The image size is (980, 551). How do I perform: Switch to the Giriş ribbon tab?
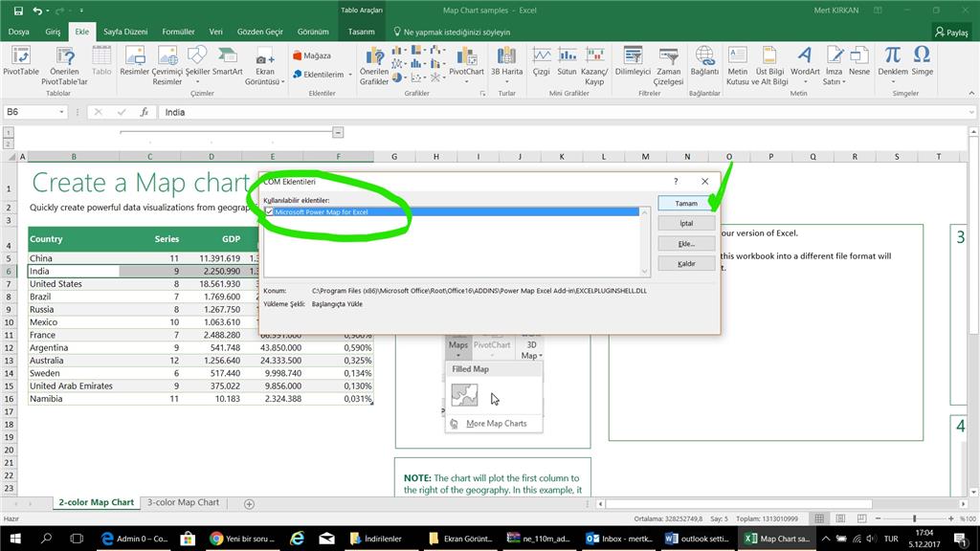(x=54, y=32)
